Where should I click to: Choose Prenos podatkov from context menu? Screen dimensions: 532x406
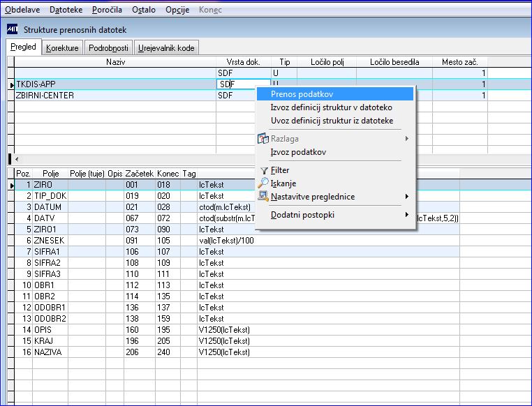click(x=335, y=94)
